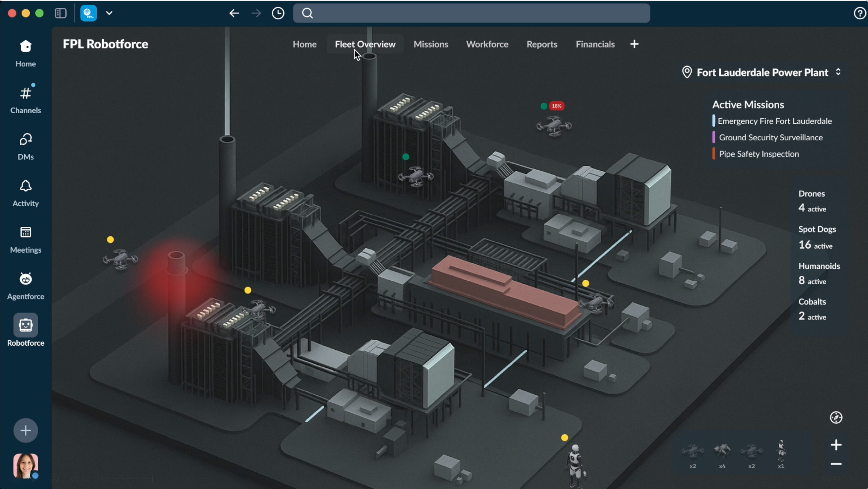
Task: Open the Activity notifications view
Action: 26,193
